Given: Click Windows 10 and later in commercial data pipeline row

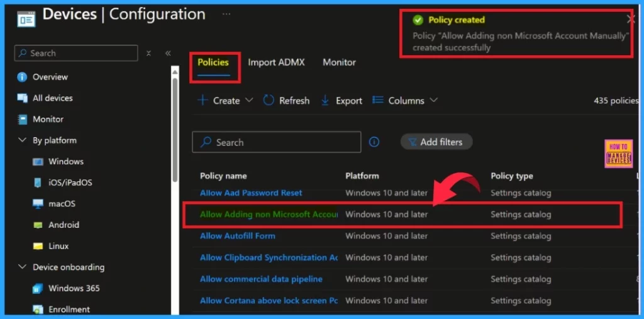Looking at the screenshot, I should tap(387, 279).
